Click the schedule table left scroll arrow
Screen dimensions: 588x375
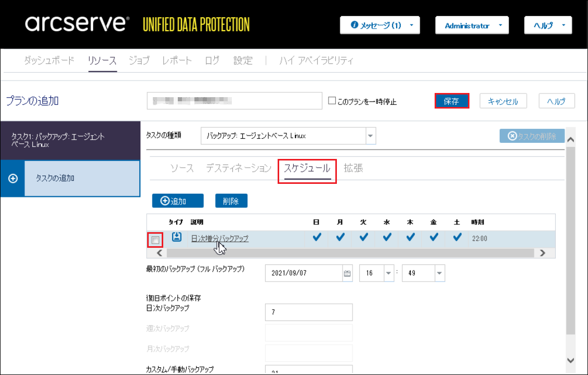[160, 253]
